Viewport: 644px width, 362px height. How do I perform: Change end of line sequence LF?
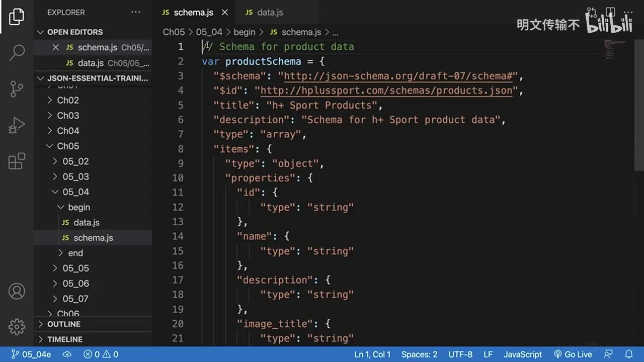(x=488, y=354)
